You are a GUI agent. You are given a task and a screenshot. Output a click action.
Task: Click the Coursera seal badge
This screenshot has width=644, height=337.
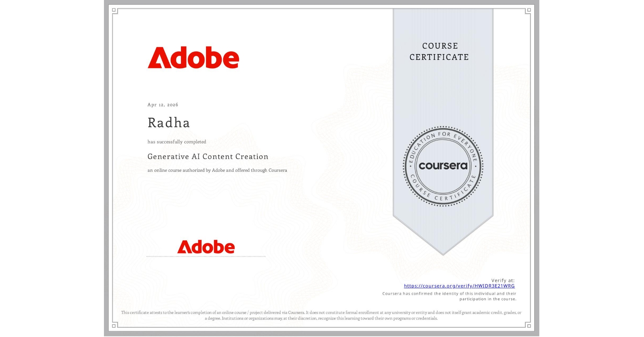[443, 166]
